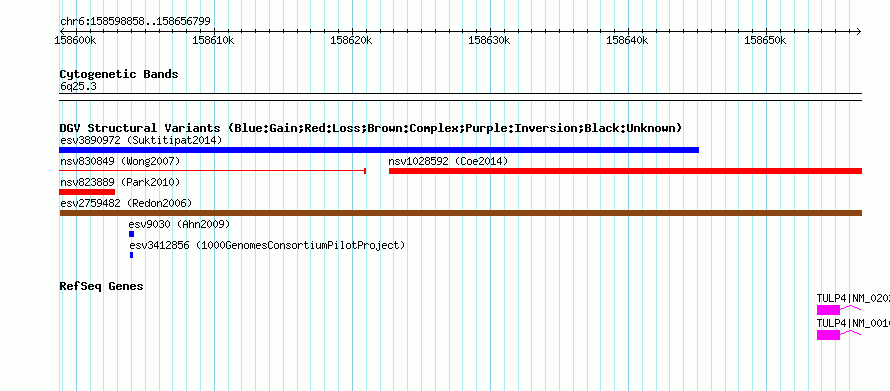This screenshot has width=890, height=391.
Task: Click the lower magenta TULP4 exon block
Action: click(828, 335)
